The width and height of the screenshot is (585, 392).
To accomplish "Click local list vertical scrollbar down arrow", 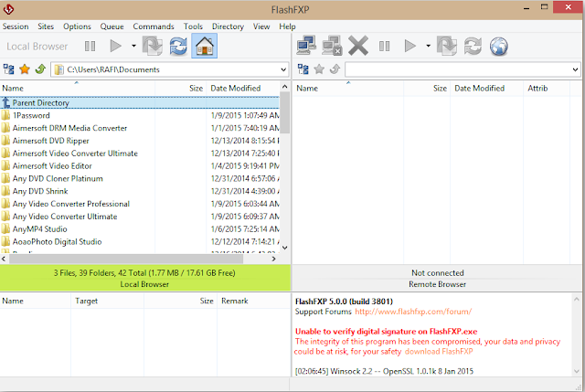I will (x=284, y=248).
